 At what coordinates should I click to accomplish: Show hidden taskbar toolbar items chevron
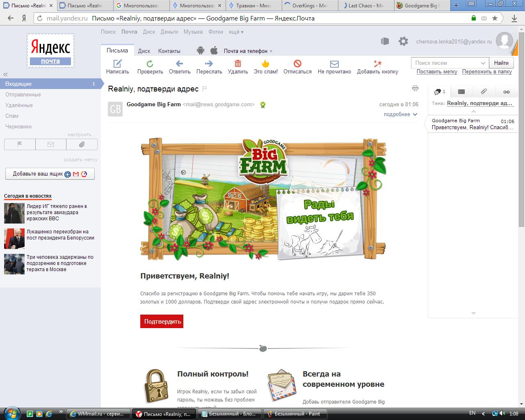(61, 412)
